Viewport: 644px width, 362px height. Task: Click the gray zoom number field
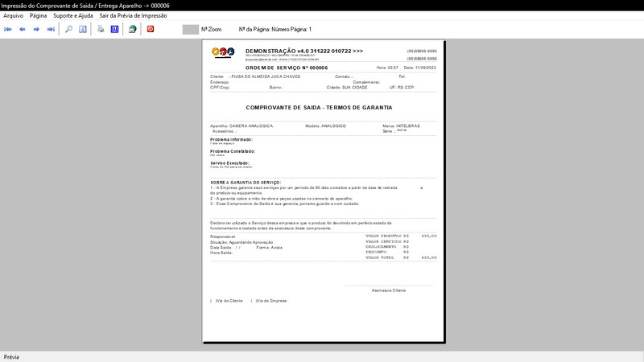pyautogui.click(x=191, y=29)
